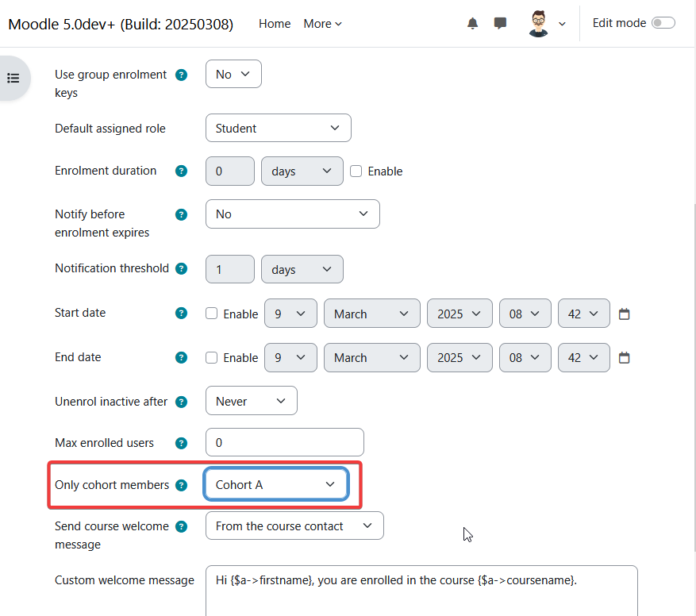Show help for Only cohort members

point(181,486)
